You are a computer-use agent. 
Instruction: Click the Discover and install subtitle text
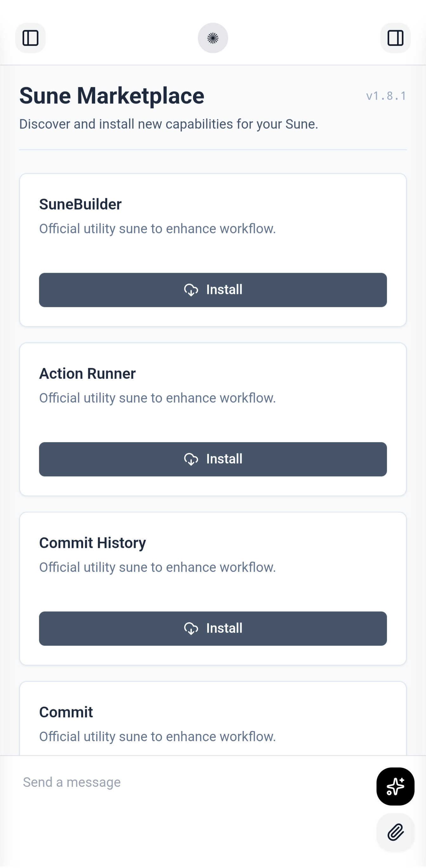tap(168, 124)
